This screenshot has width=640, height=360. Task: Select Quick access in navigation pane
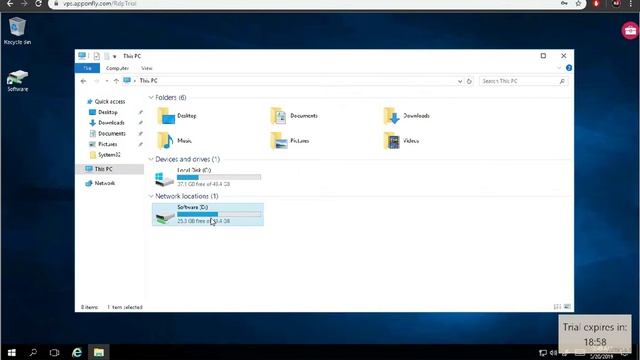pos(106,102)
